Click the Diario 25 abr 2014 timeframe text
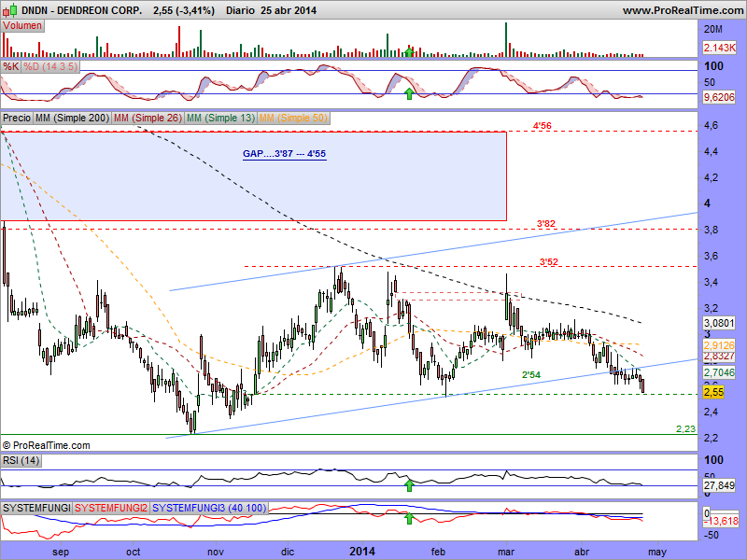Screen dimensions: 747x560 click(271, 10)
